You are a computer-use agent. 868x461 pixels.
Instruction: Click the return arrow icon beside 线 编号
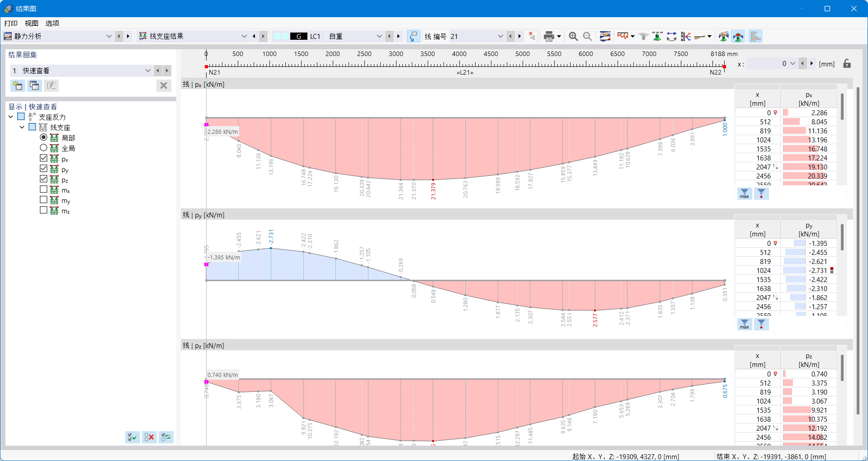click(x=413, y=37)
